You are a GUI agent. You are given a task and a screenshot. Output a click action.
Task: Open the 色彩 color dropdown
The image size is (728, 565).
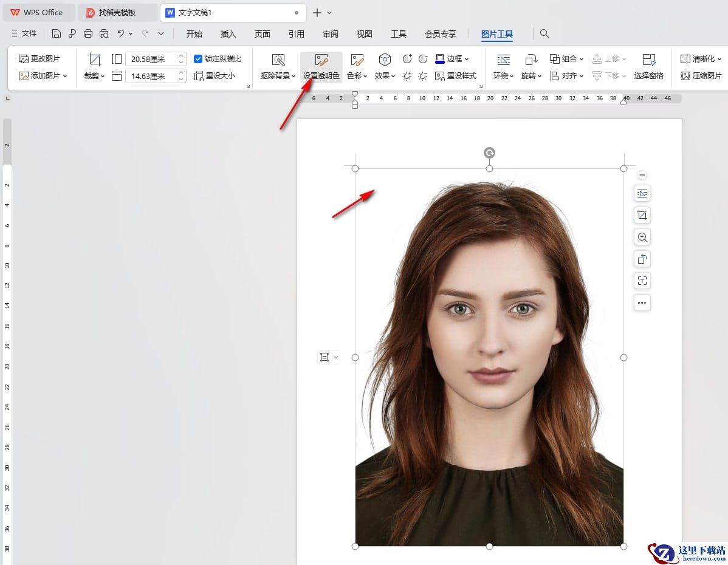[x=357, y=67]
